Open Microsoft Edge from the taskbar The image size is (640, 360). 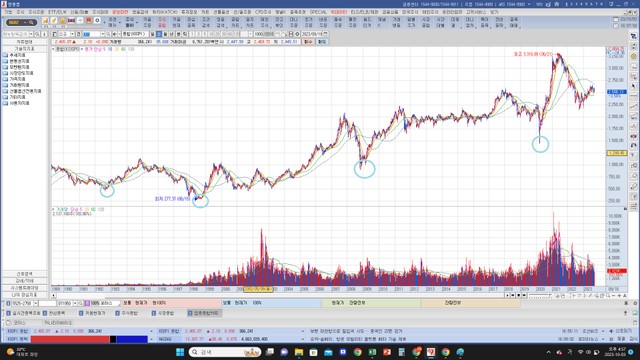(x=460, y=352)
